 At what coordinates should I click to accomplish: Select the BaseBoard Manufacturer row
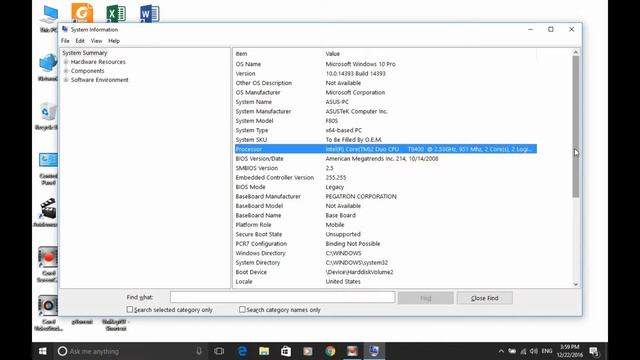click(386, 196)
